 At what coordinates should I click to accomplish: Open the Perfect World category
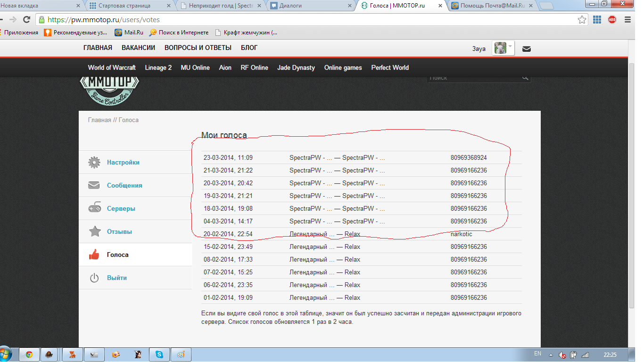[x=390, y=67]
